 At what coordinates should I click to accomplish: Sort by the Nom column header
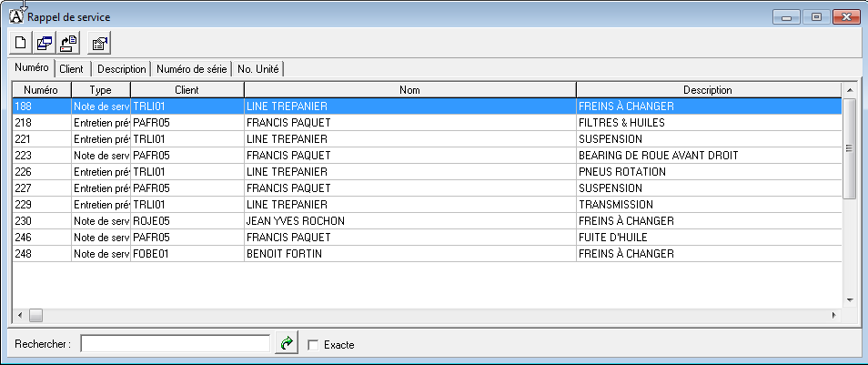click(409, 90)
